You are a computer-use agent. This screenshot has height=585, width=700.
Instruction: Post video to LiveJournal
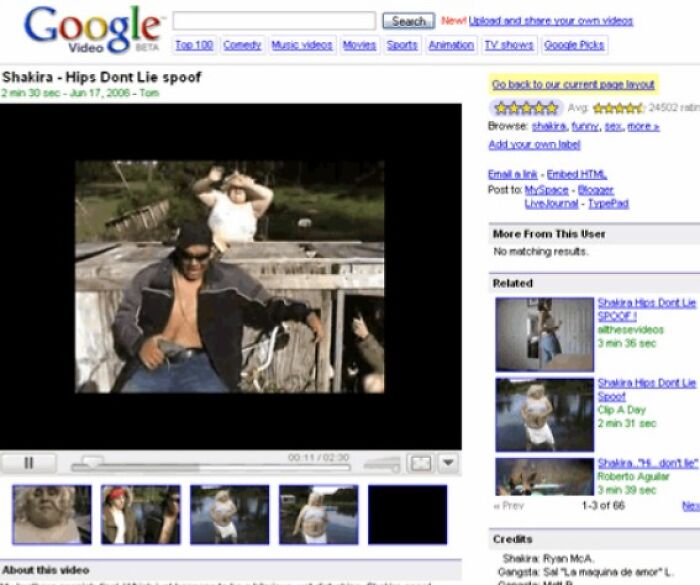pos(551,204)
